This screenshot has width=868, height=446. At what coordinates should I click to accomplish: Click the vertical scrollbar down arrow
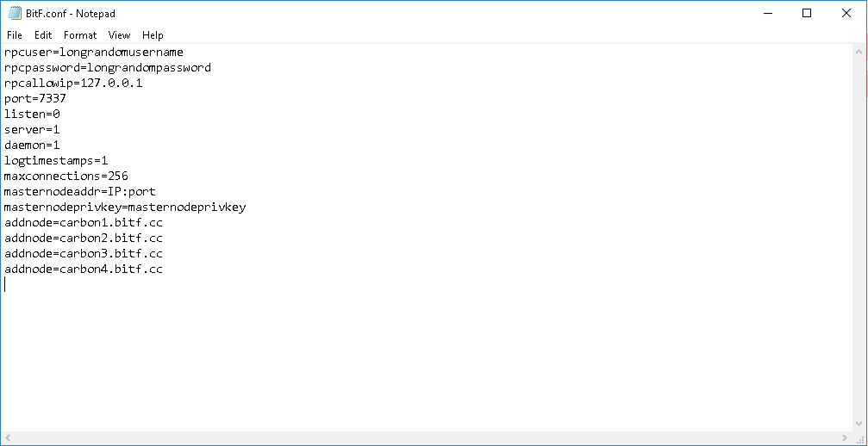coord(859,424)
